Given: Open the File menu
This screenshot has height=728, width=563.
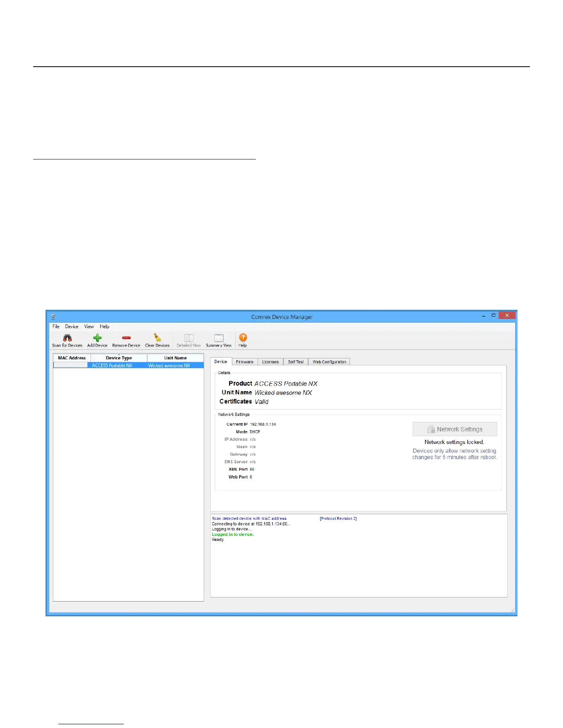Looking at the screenshot, I should click(x=56, y=326).
